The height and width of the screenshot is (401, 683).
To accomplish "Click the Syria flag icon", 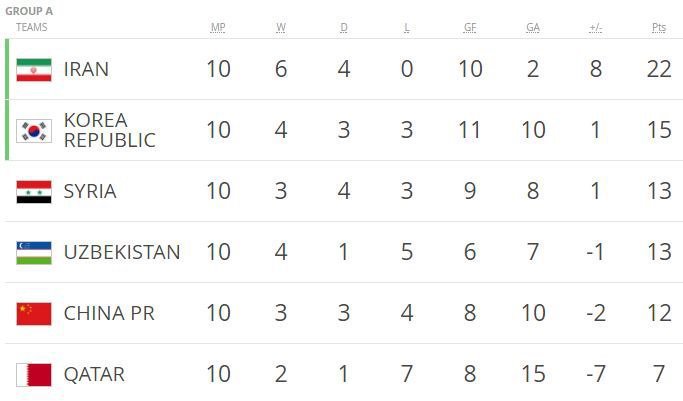I will (33, 191).
